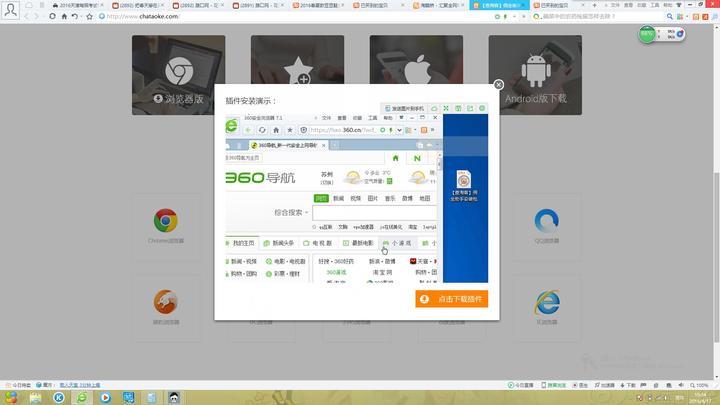Go to the browser home page icon

pyautogui.click(x=64, y=17)
